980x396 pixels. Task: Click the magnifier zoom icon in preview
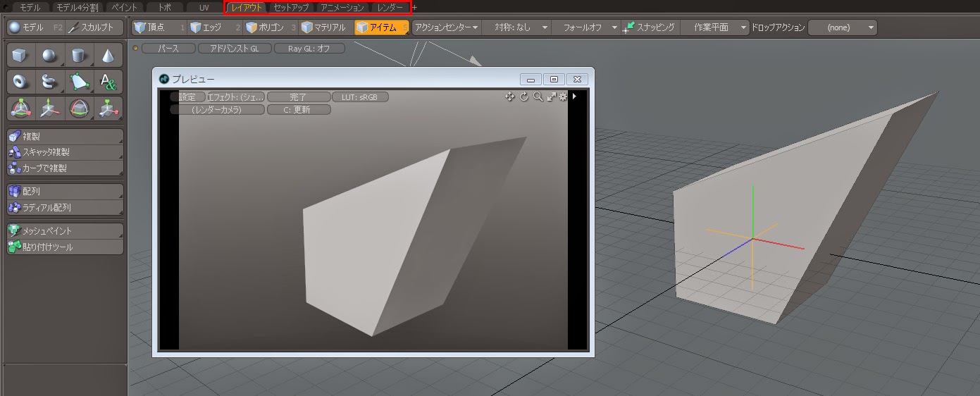click(x=538, y=97)
